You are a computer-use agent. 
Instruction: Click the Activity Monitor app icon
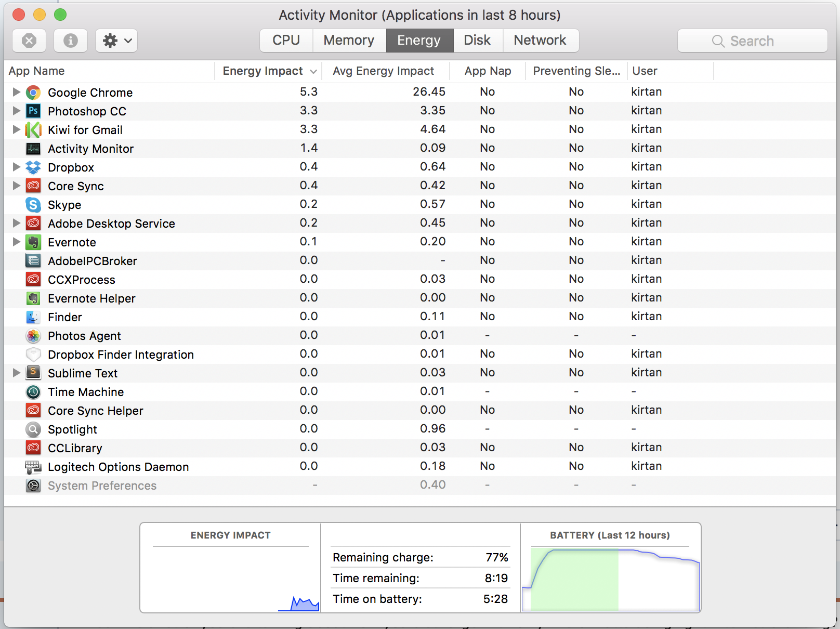(33, 149)
